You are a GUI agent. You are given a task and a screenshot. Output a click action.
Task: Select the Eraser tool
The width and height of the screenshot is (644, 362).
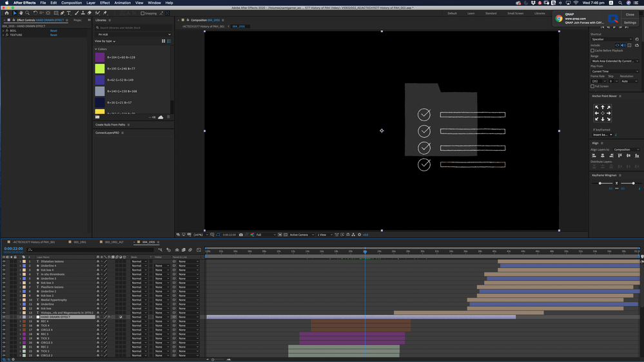pos(90,13)
